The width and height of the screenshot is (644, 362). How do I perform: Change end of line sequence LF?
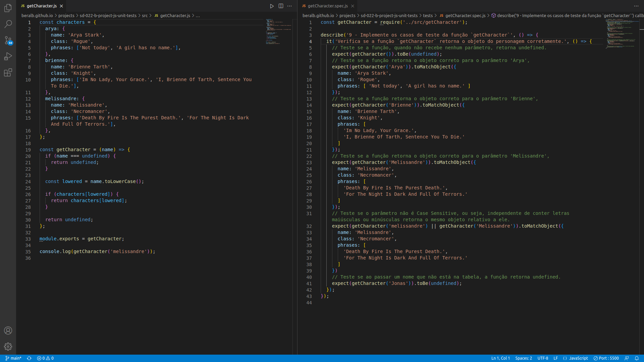[555, 358]
